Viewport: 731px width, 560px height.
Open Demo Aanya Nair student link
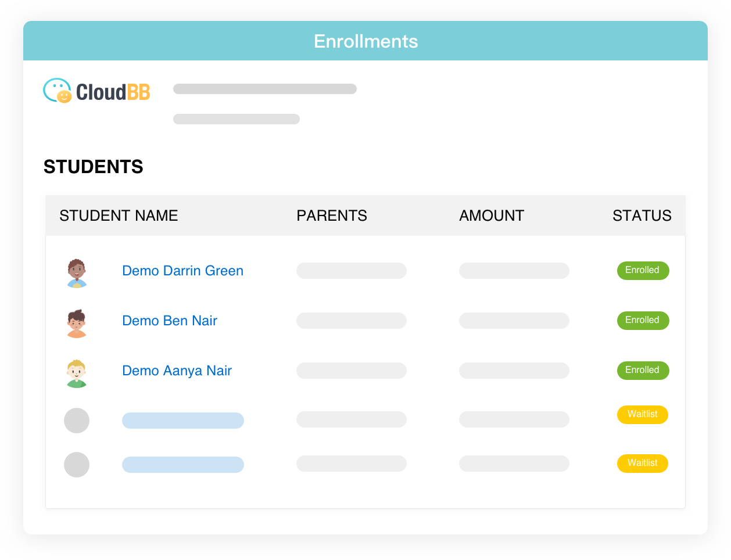[x=177, y=371]
